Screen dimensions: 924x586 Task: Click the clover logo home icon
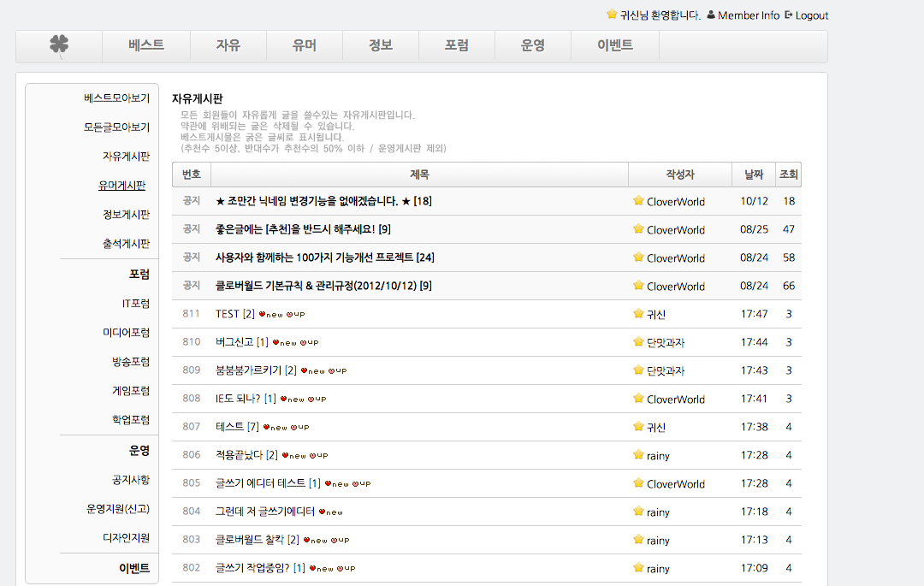pyautogui.click(x=59, y=45)
